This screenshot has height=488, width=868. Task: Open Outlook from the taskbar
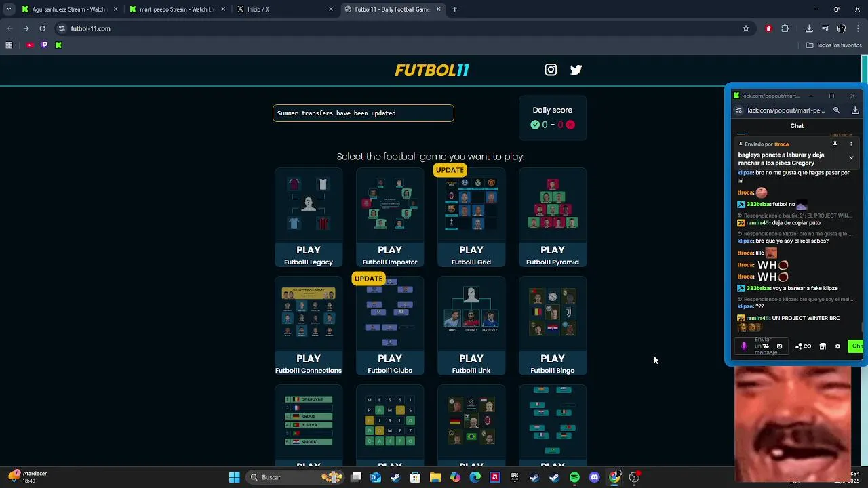[376, 477]
